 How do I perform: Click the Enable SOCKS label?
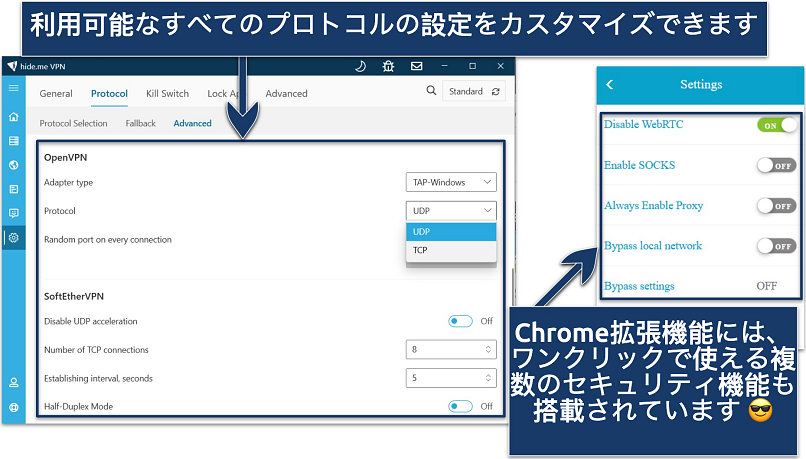point(639,165)
